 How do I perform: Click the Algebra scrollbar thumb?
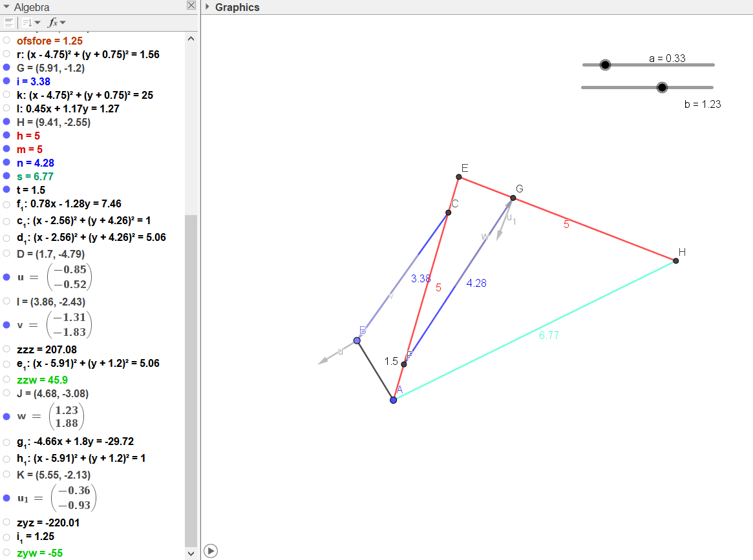(191, 380)
